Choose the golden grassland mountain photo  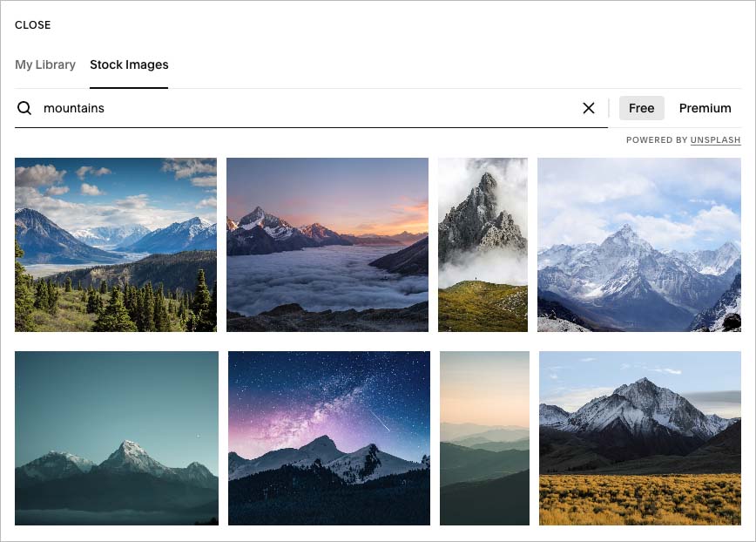point(640,438)
